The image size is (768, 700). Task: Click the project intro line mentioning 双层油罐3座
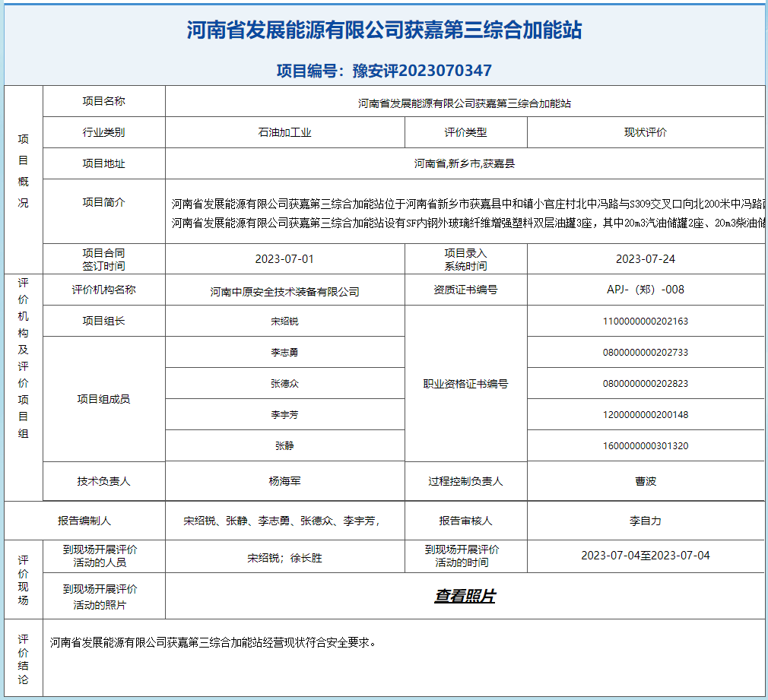coord(469,223)
